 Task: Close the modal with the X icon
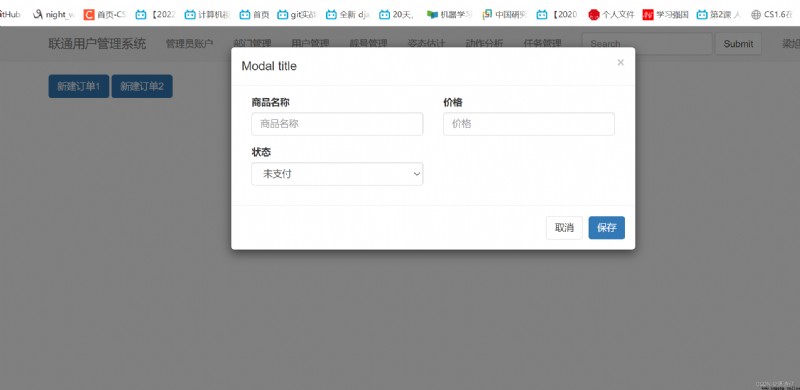coord(620,62)
